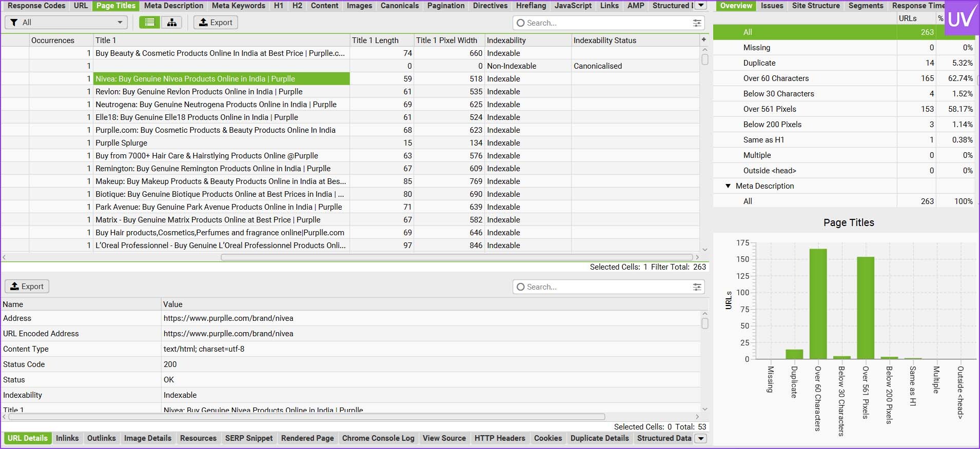Open the H1 tab
The height and width of the screenshot is (449, 980).
coord(279,6)
